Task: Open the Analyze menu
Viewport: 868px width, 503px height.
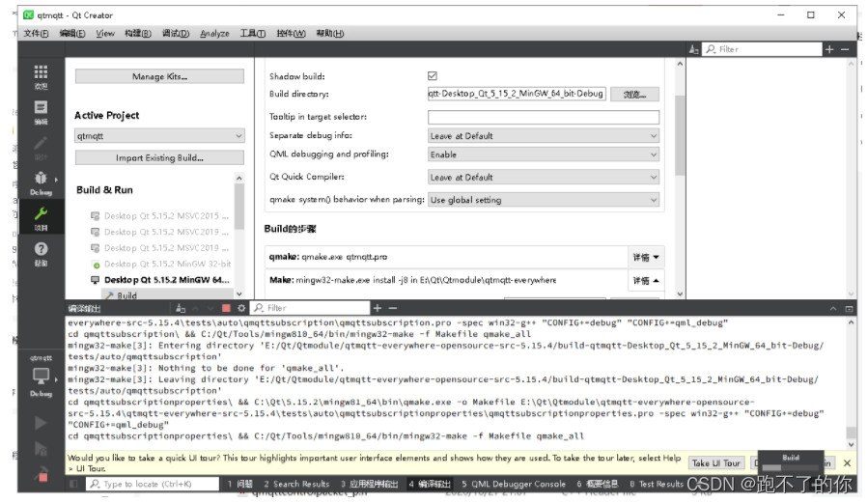Action: point(214,33)
